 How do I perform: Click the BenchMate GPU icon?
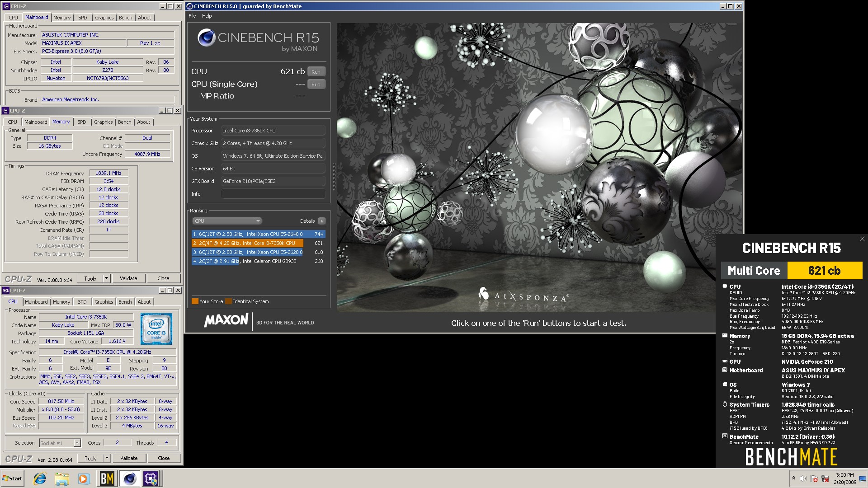[725, 361]
